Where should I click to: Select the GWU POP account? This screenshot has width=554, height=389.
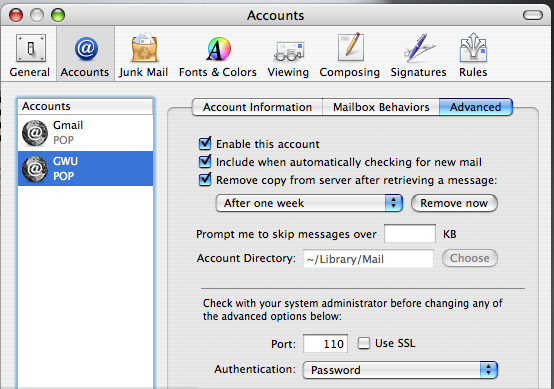click(x=86, y=169)
